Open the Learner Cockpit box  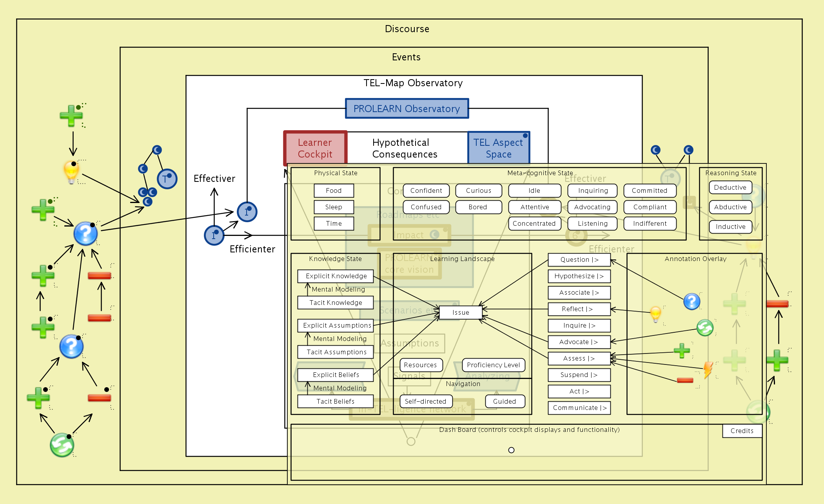[315, 148]
